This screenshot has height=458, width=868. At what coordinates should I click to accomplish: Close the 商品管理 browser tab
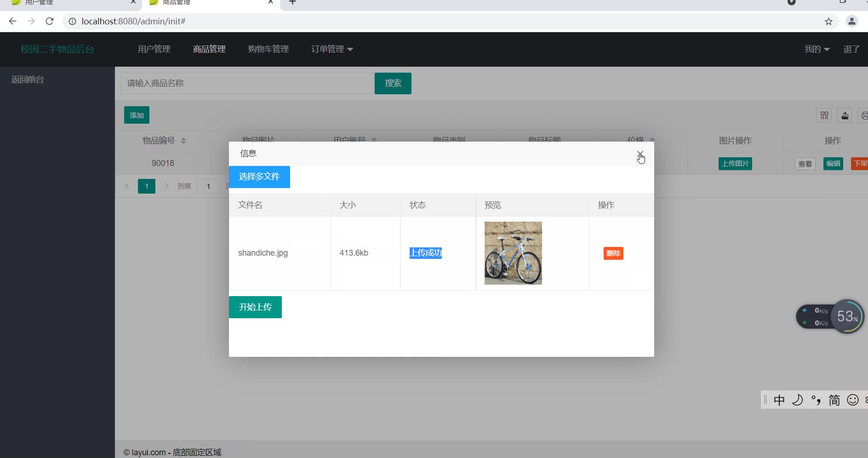(x=271, y=2)
